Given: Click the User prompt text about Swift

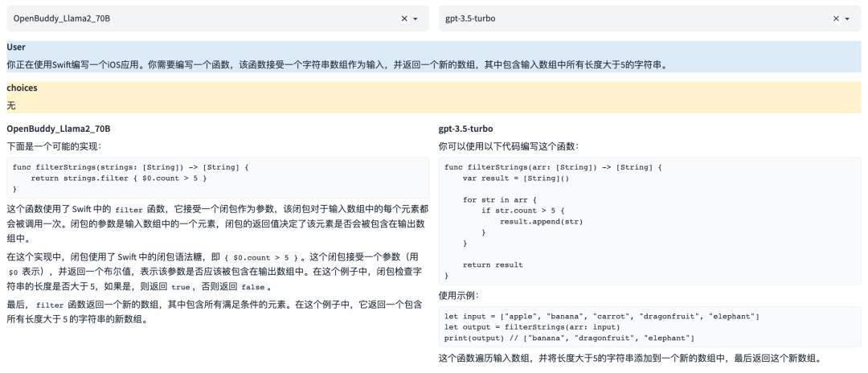Looking at the screenshot, I should pos(337,64).
